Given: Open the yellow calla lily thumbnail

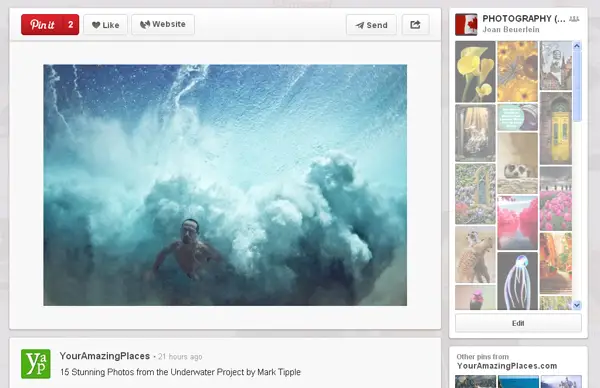Looking at the screenshot, I should pyautogui.click(x=475, y=72).
